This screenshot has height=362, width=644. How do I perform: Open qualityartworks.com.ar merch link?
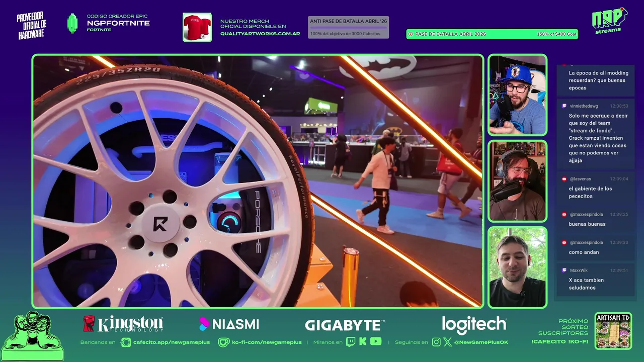[x=260, y=34]
